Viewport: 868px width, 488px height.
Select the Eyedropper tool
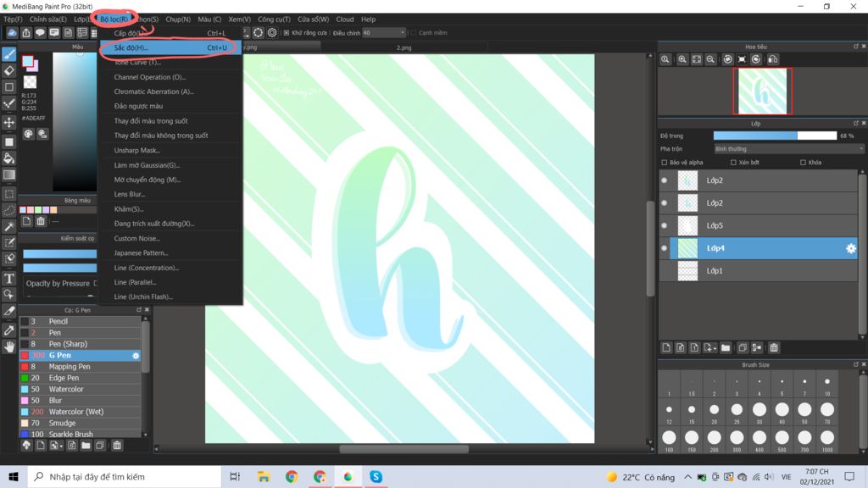(8, 330)
